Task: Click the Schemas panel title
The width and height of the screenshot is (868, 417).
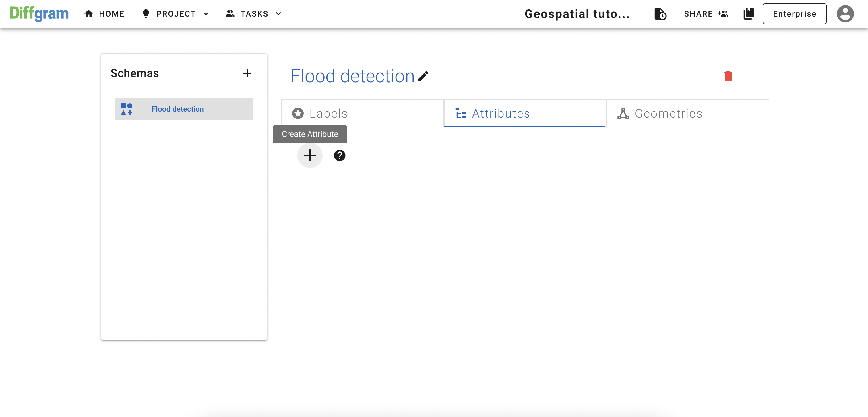Action: coord(134,73)
